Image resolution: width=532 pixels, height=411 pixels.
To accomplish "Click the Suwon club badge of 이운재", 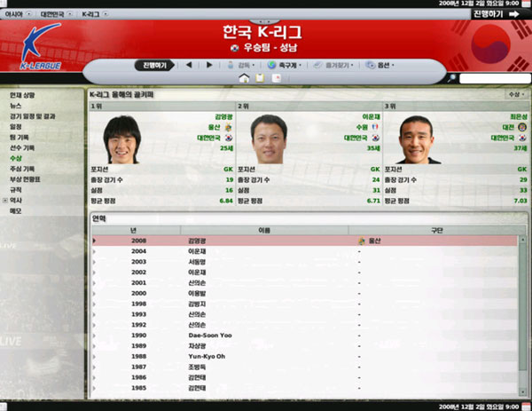I will 376,127.
